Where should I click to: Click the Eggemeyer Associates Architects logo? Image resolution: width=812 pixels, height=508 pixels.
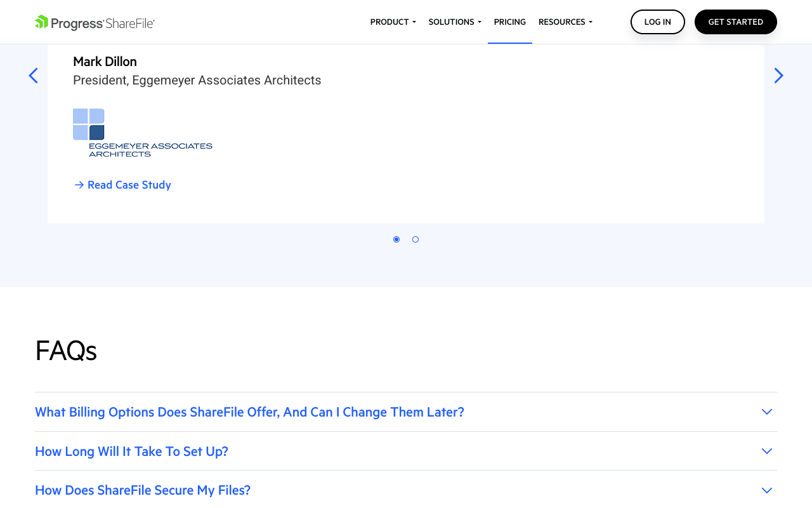(x=143, y=133)
